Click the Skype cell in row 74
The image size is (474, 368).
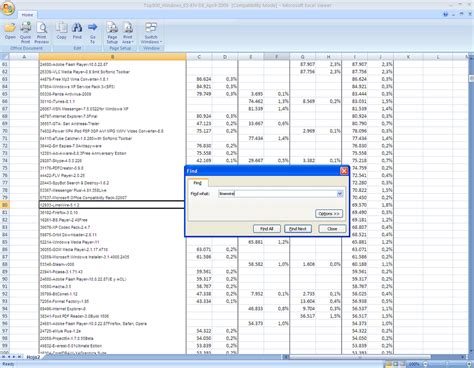[112, 160]
